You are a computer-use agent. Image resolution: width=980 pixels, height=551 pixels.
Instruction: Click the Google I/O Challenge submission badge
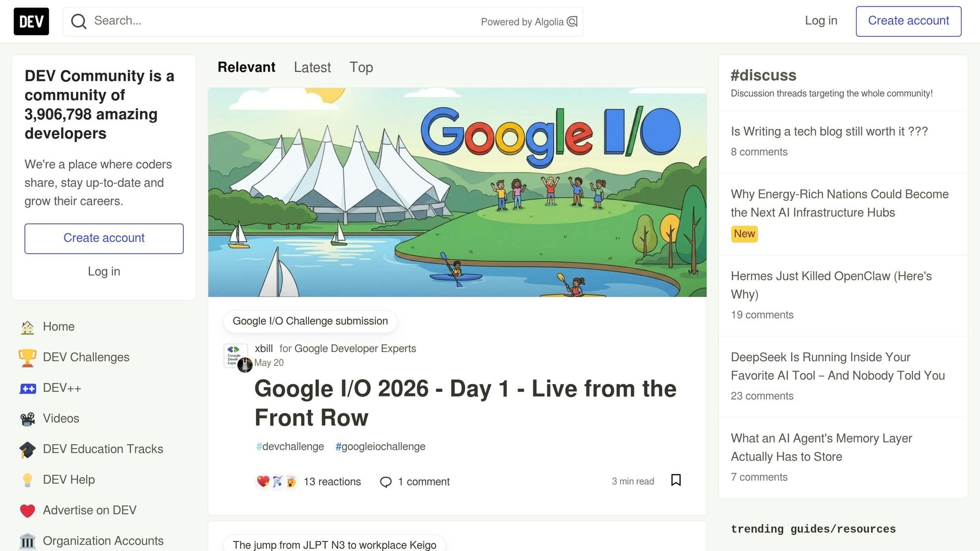pos(310,321)
